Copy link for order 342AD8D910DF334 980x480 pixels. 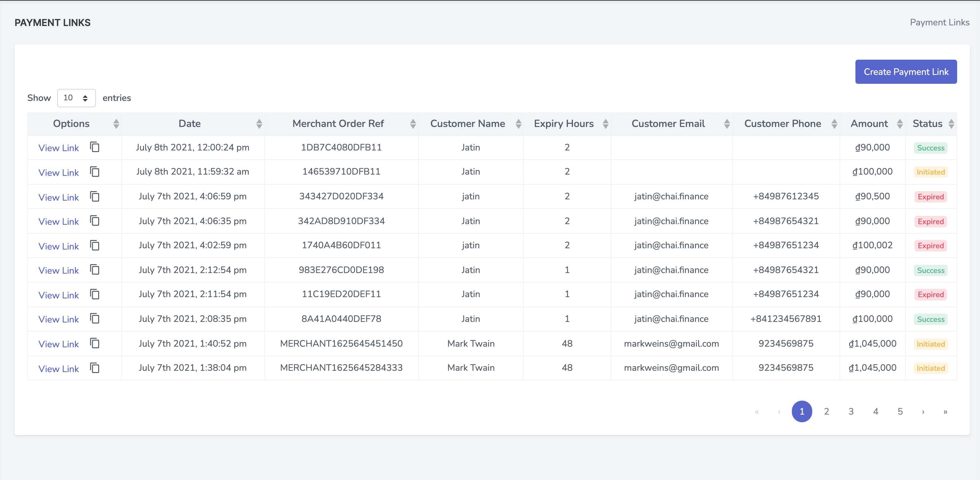coord(95,221)
